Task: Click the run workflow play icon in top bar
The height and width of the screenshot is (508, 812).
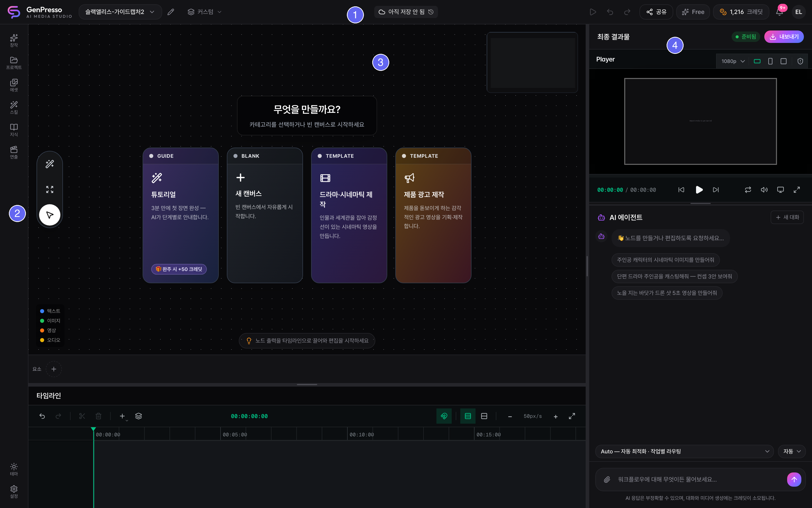Action: [593, 12]
